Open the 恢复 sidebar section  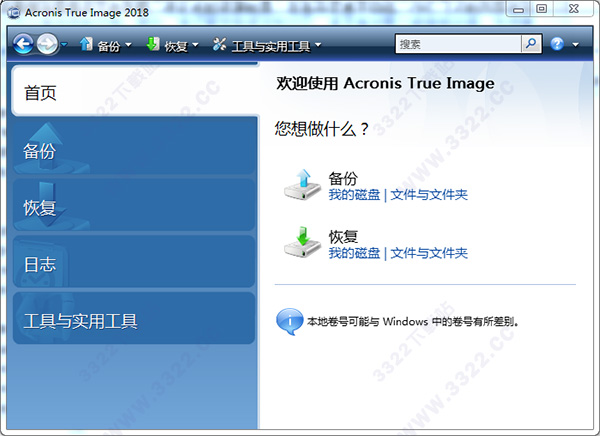134,205
